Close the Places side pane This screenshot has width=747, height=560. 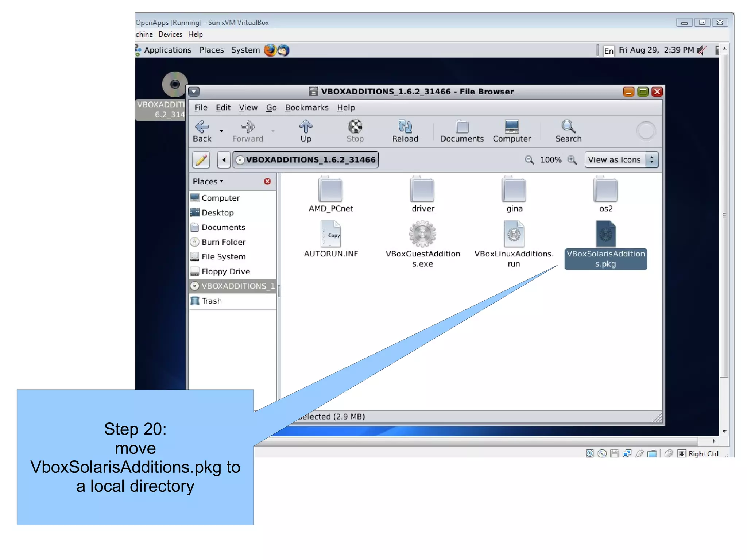[x=267, y=181]
